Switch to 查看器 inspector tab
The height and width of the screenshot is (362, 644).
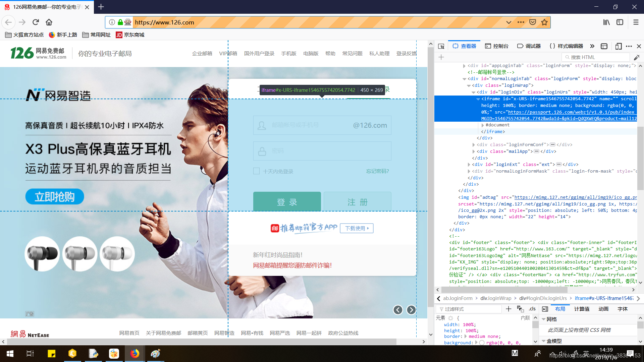pos(464,46)
